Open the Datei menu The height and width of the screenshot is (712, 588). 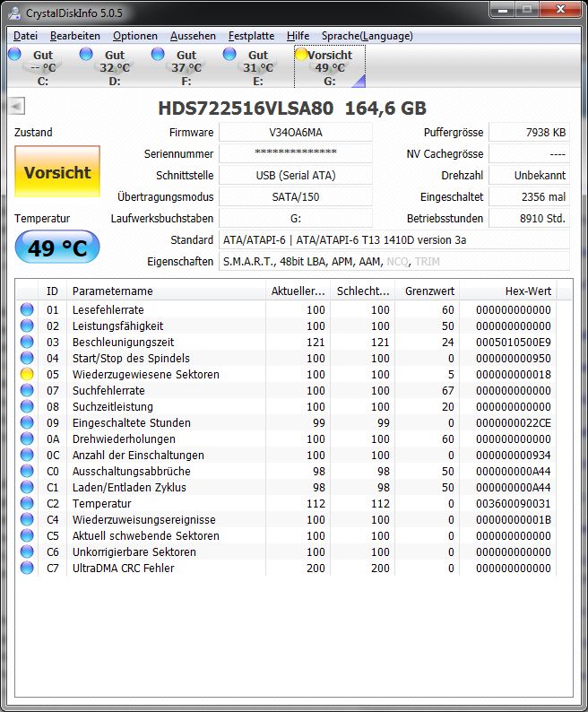tap(25, 36)
